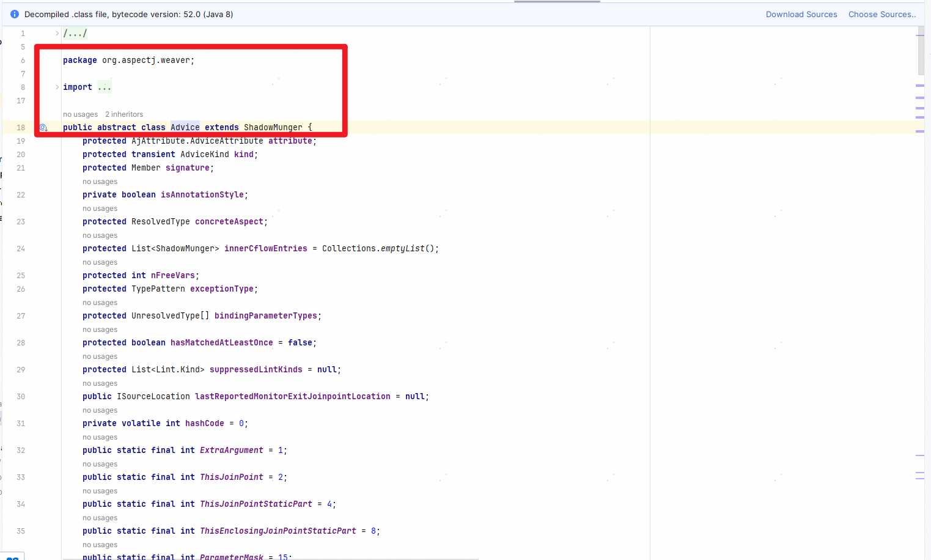Click the ResolvedType type on line 23

(x=161, y=222)
